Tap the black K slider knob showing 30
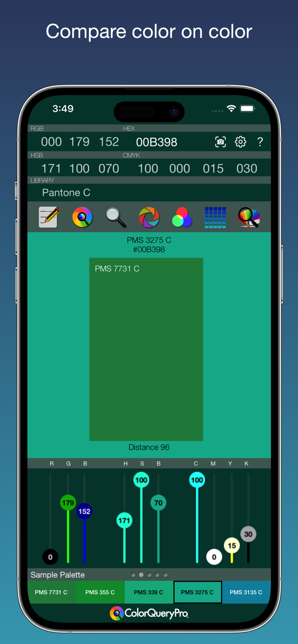 tap(248, 535)
